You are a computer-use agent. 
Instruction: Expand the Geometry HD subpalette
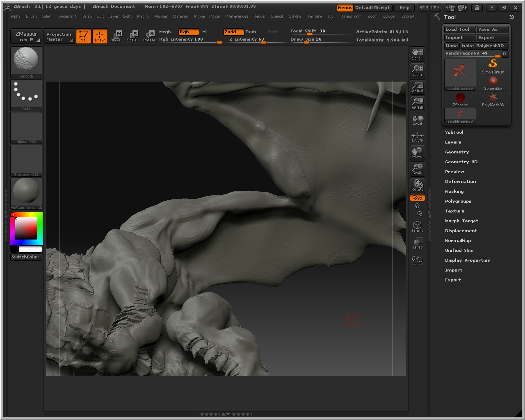pyautogui.click(x=461, y=162)
